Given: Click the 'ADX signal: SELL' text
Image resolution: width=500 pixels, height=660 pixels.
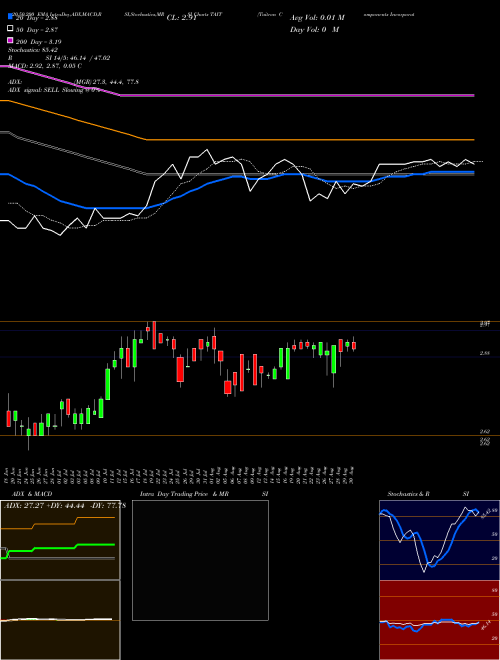Looking at the screenshot, I should click(34, 90).
